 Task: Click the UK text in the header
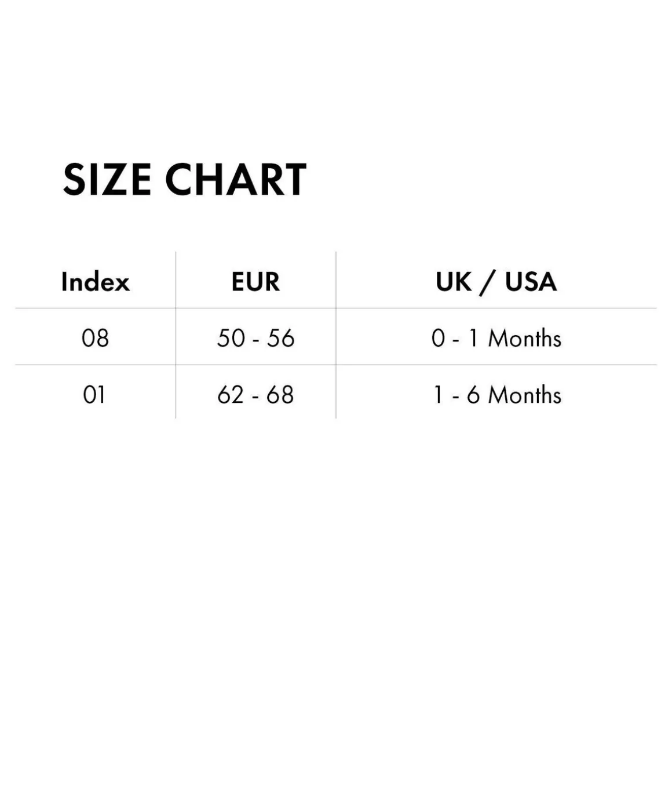[454, 282]
